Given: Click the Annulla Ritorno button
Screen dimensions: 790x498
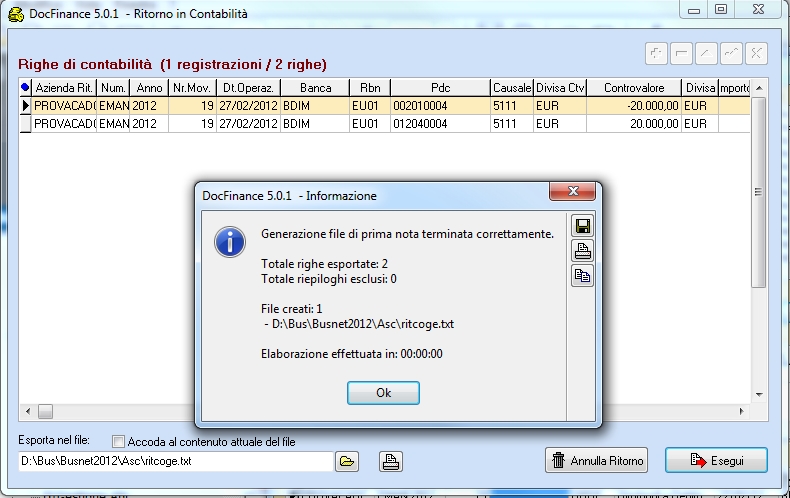Looking at the screenshot, I should tap(597, 460).
